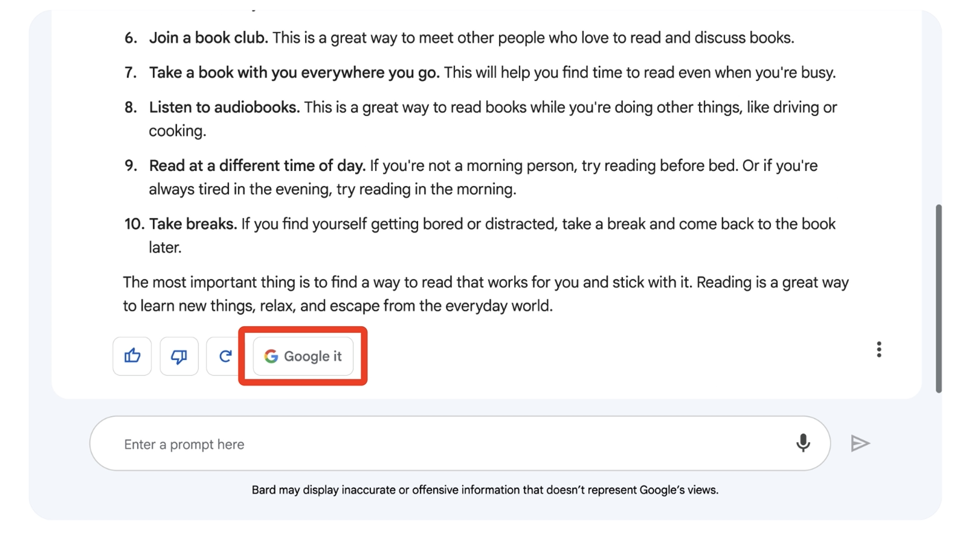This screenshot has height=540, width=980.
Task: Click "Take a book with you everywhere you go."
Action: pos(294,73)
